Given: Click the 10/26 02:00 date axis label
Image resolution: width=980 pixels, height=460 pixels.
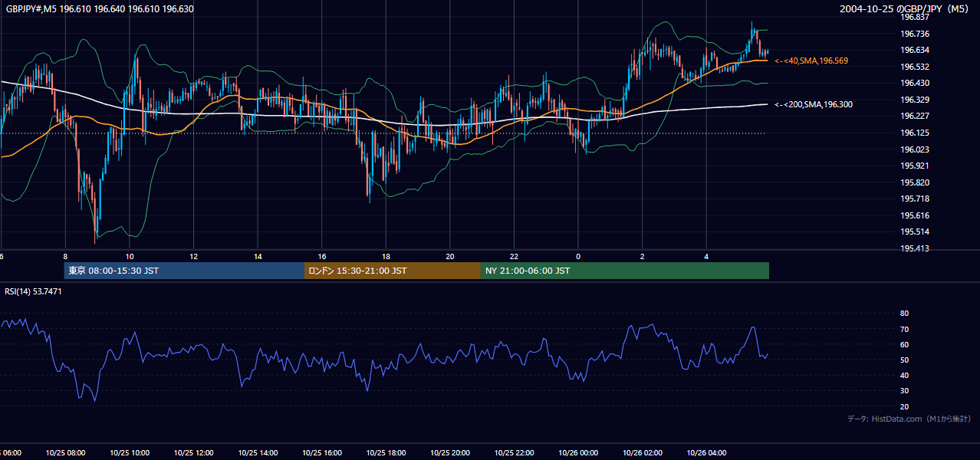Looking at the screenshot, I should (x=643, y=452).
